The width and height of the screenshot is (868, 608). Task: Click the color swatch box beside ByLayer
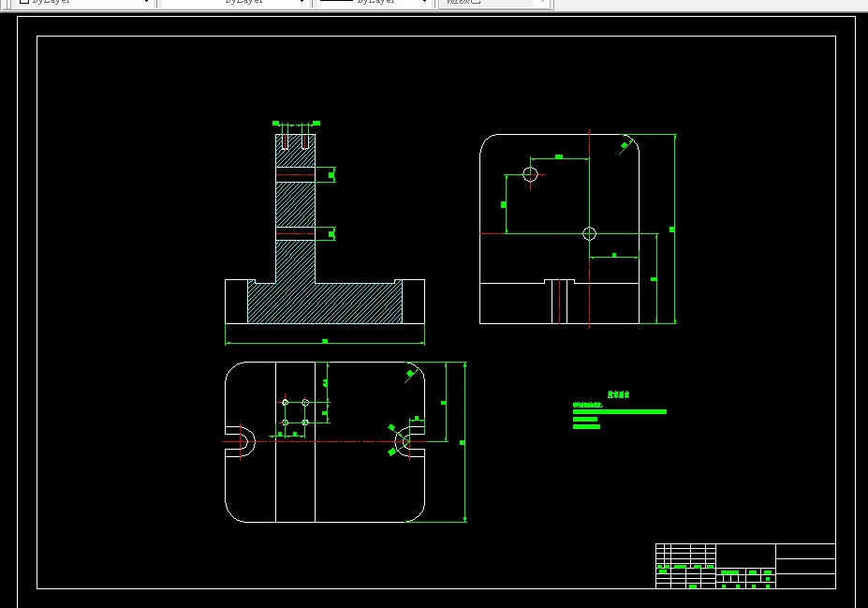pyautogui.click(x=24, y=2)
